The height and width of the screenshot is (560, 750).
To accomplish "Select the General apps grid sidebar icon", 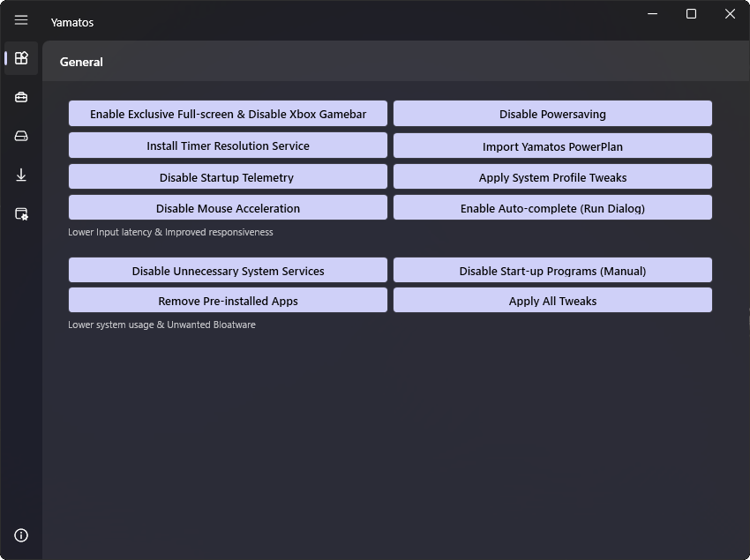I will (x=21, y=58).
